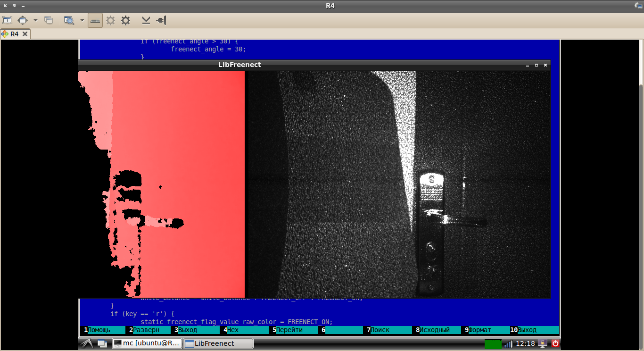
Task: Minimize session using the down-arrow toolbar icon
Action: pyautogui.click(x=146, y=20)
